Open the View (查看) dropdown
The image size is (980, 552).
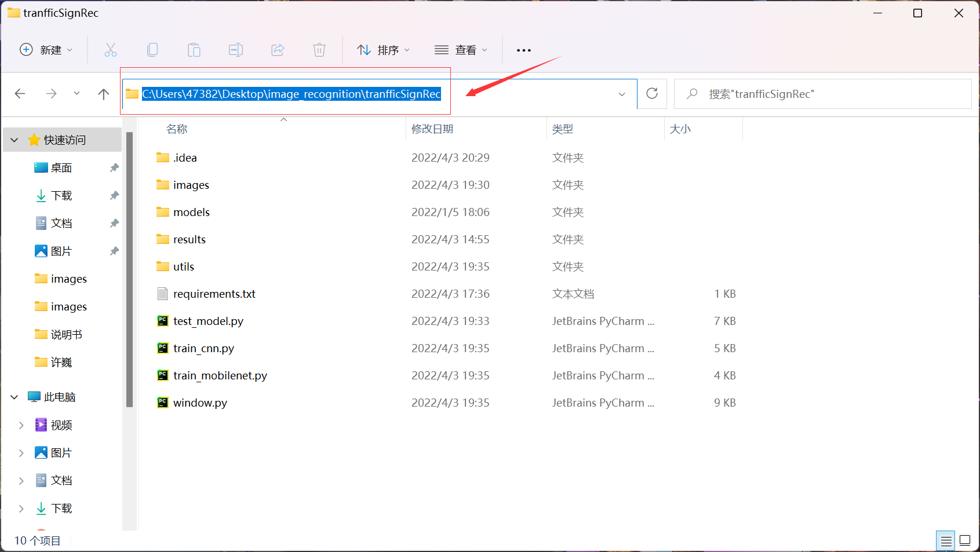coord(461,50)
